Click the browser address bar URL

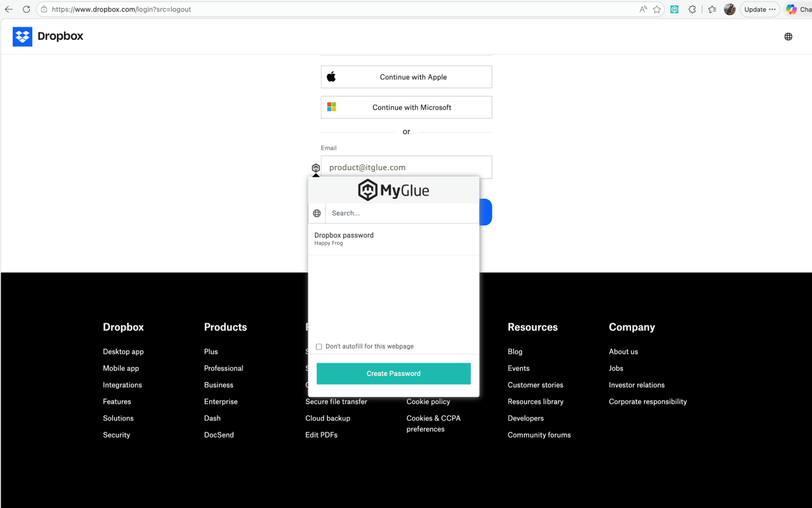(121, 10)
